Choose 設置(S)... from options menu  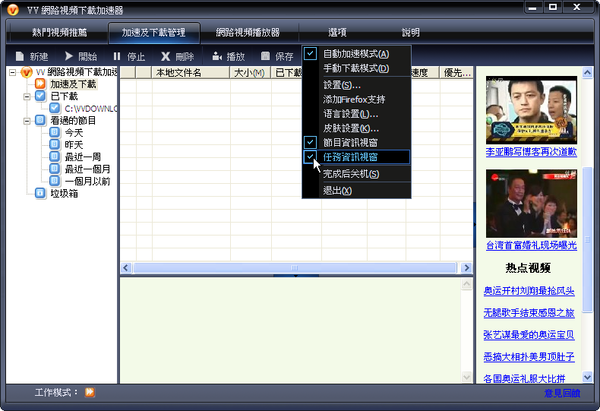point(357,85)
